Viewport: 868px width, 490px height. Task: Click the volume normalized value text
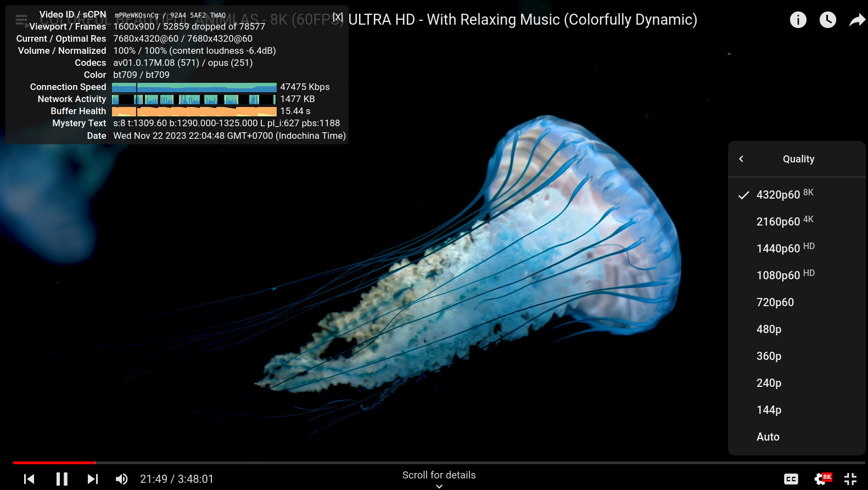[x=194, y=50]
